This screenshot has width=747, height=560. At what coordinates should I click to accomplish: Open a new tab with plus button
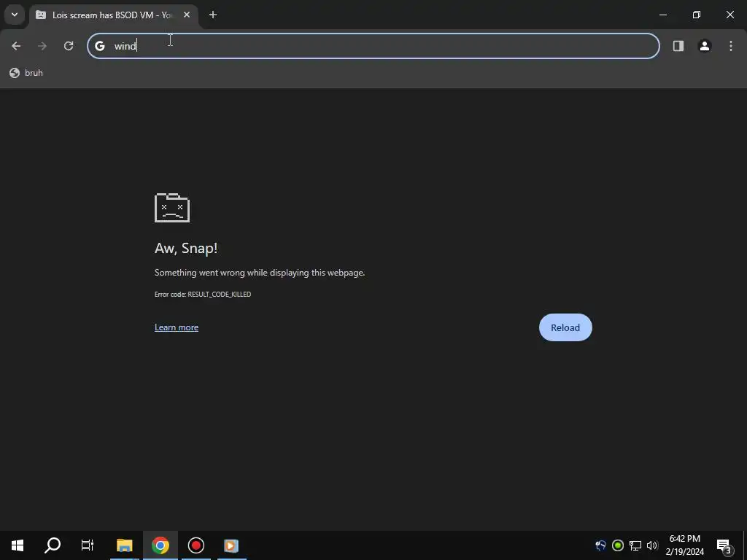(x=213, y=15)
